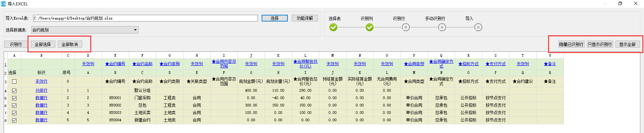
Task: Select the 土地买卖 cell
Action: 142,113
